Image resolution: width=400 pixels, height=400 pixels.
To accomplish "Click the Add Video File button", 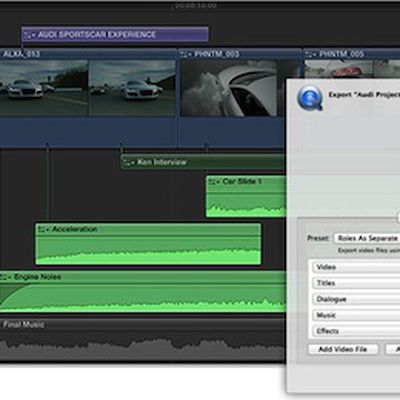I will pos(343,349).
